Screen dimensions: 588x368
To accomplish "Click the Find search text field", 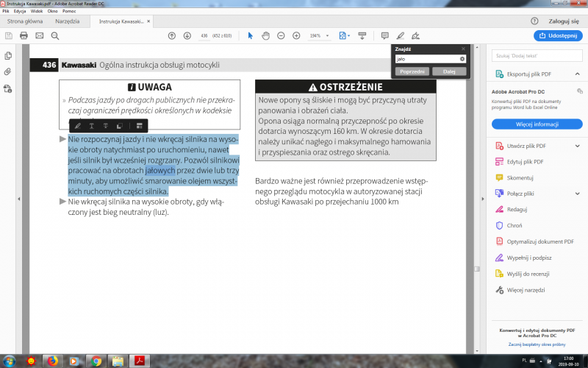I will pyautogui.click(x=427, y=59).
